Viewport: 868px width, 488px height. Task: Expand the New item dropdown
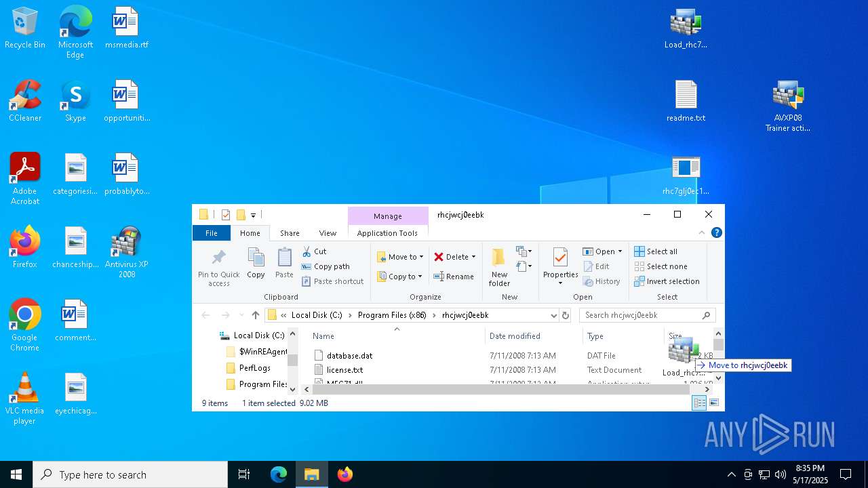(524, 251)
